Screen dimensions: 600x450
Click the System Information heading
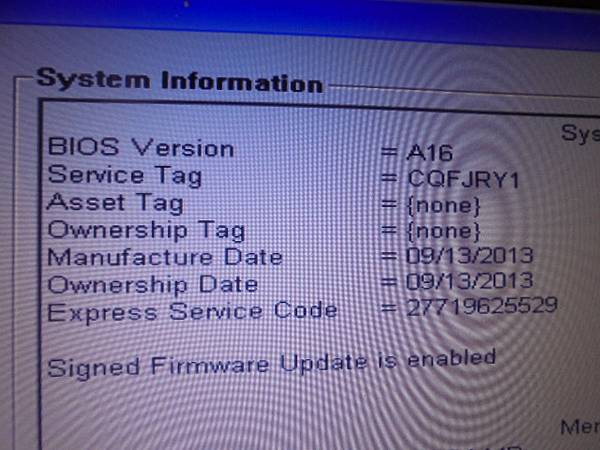[x=180, y=81]
